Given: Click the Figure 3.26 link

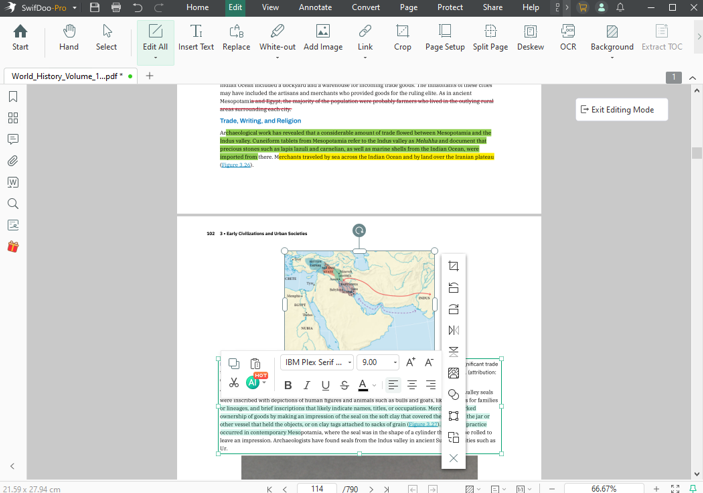Looking at the screenshot, I should click(x=236, y=165).
